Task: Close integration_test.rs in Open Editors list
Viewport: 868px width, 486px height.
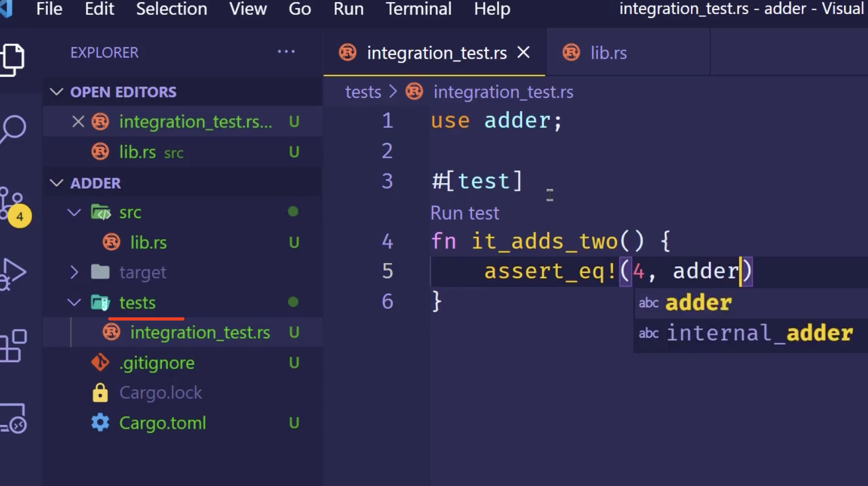Action: pyautogui.click(x=78, y=122)
